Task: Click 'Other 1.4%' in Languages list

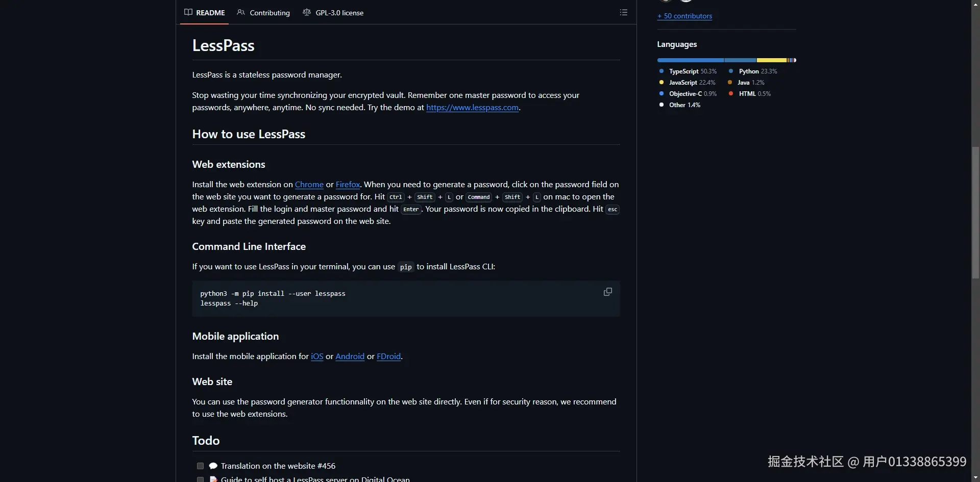Action: pyautogui.click(x=680, y=105)
